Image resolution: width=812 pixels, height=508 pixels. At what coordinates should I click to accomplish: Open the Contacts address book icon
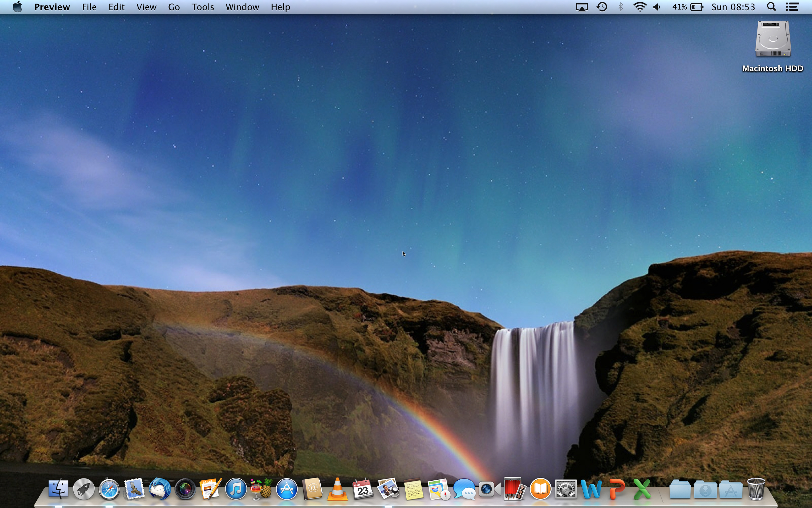312,489
